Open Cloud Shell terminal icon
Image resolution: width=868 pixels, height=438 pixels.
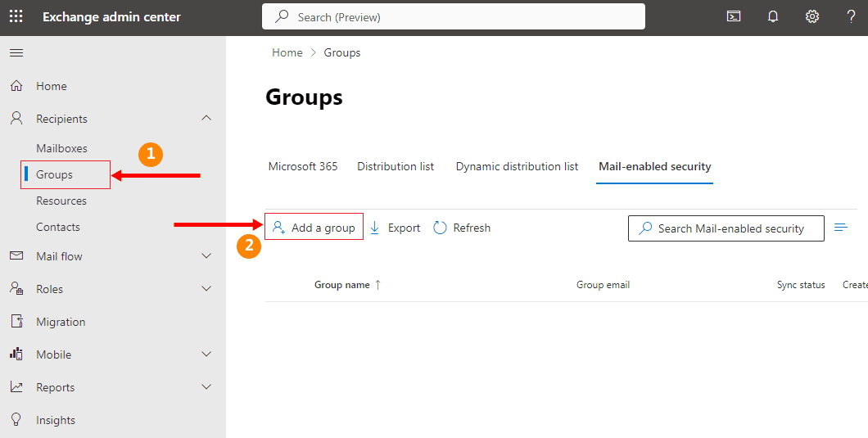click(734, 16)
